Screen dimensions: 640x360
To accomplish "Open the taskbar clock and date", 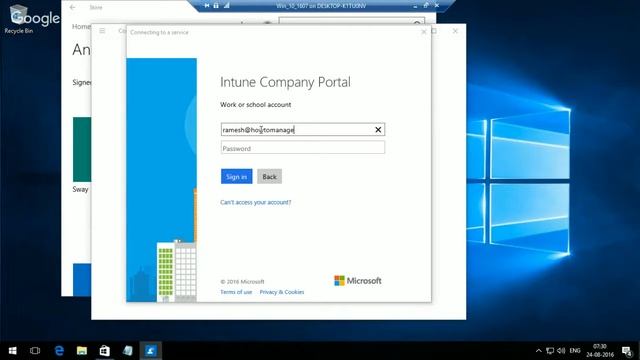I will pyautogui.click(x=600, y=351).
